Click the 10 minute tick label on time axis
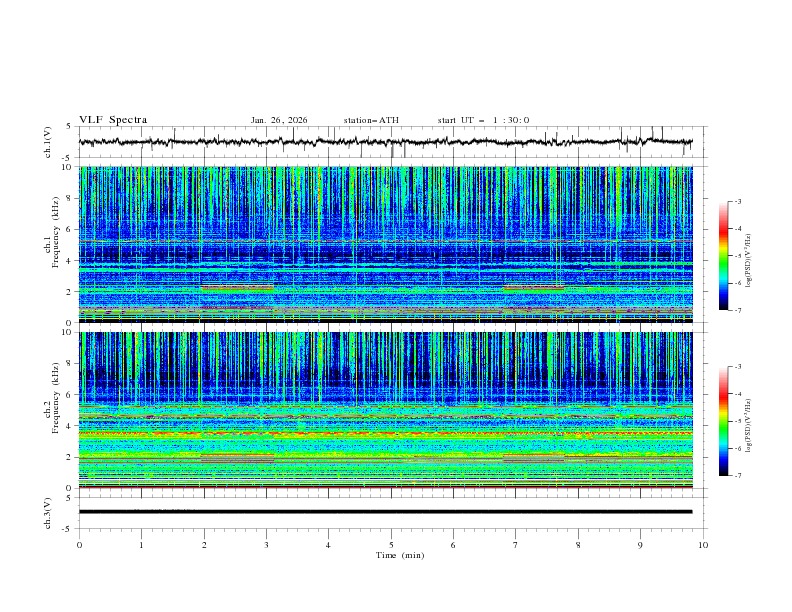Screen dimensions: 792x612 703,545
